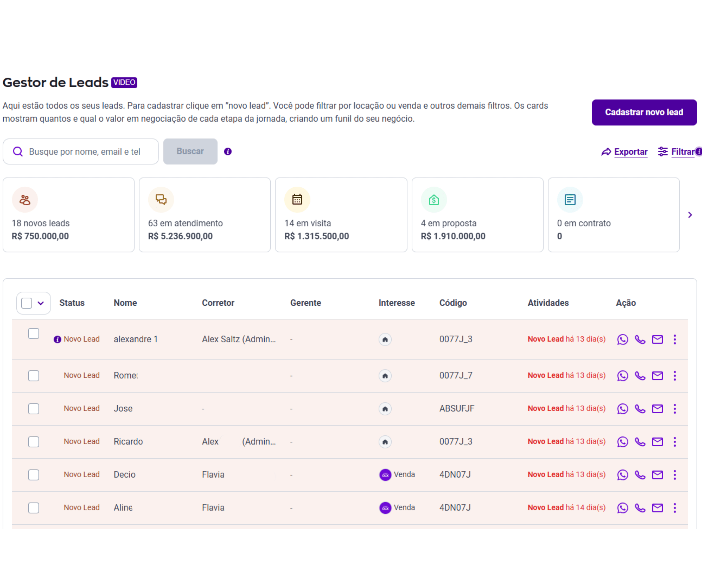Click house interest icon in Romeu row
Screen dimensions: 702x588
point(385,376)
